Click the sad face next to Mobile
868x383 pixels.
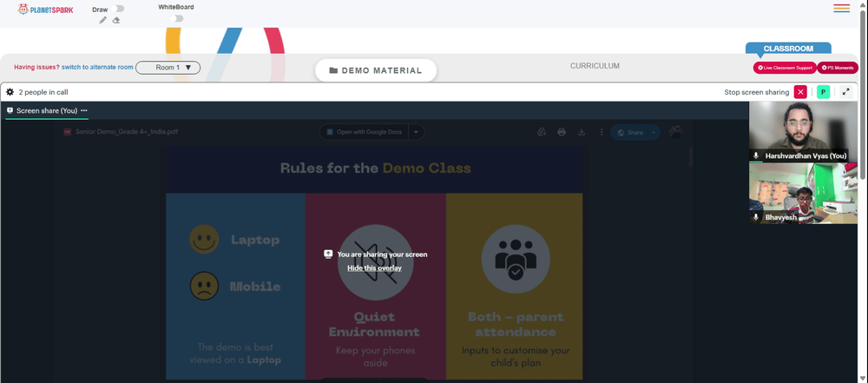click(x=204, y=286)
